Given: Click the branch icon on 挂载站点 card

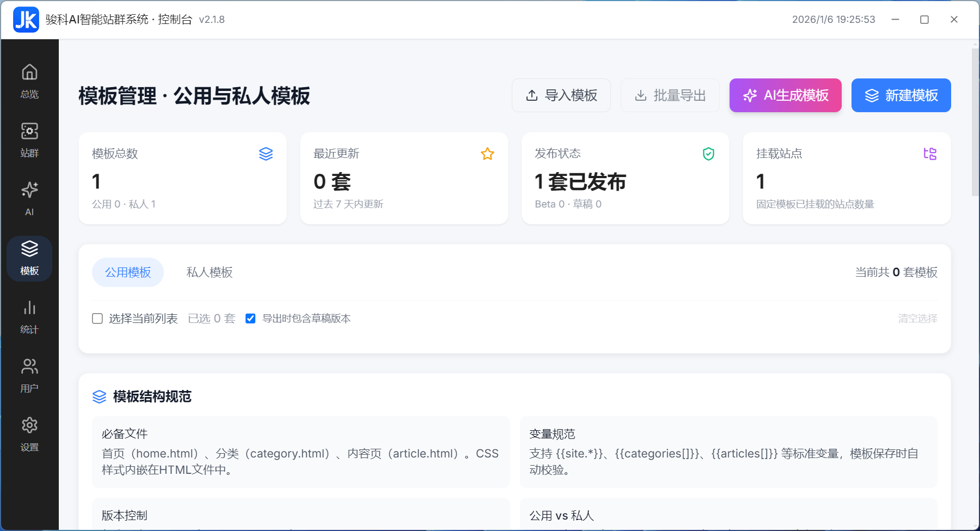Looking at the screenshot, I should coord(931,154).
